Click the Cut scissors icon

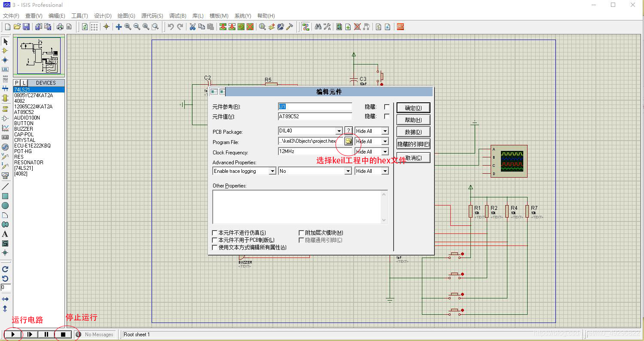tap(192, 27)
